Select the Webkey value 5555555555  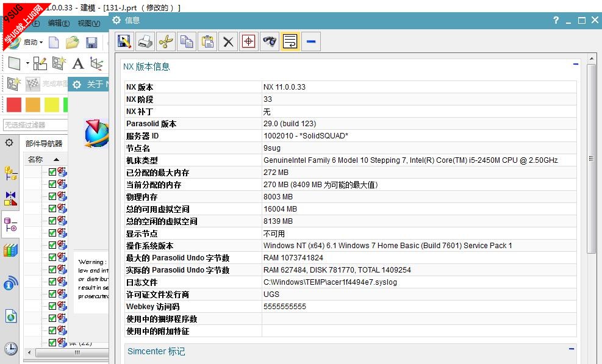[x=285, y=307]
